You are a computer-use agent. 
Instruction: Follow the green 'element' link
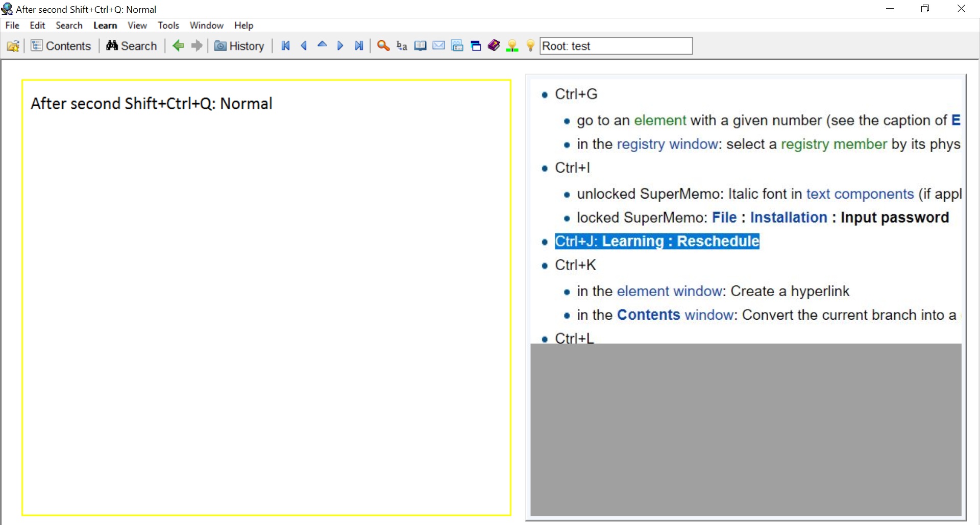[660, 121]
